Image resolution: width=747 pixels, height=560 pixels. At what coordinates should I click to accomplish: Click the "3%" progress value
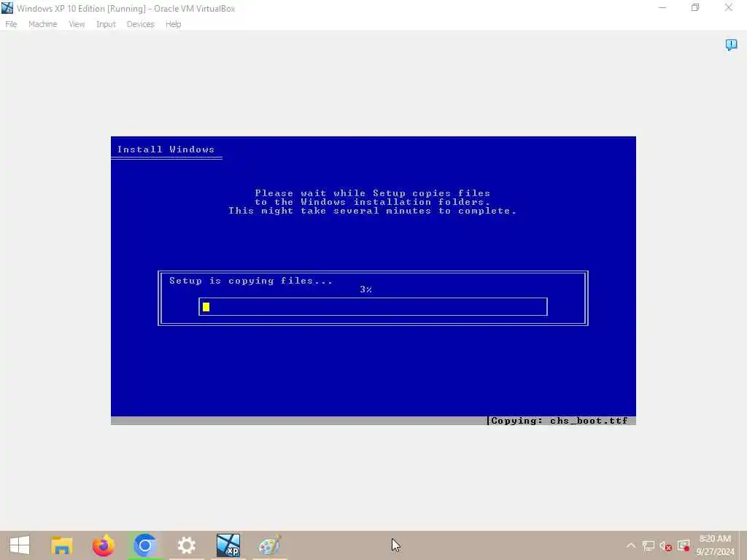(366, 289)
